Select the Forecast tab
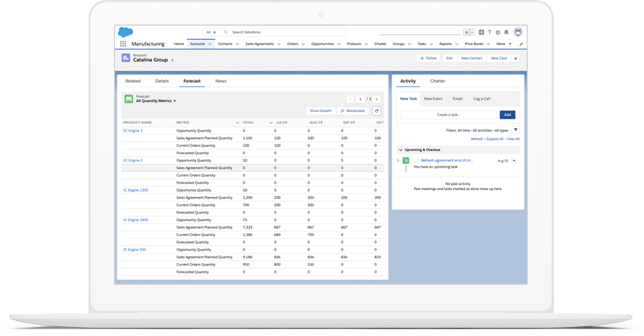Screen dimensions: 644x336 192,81
